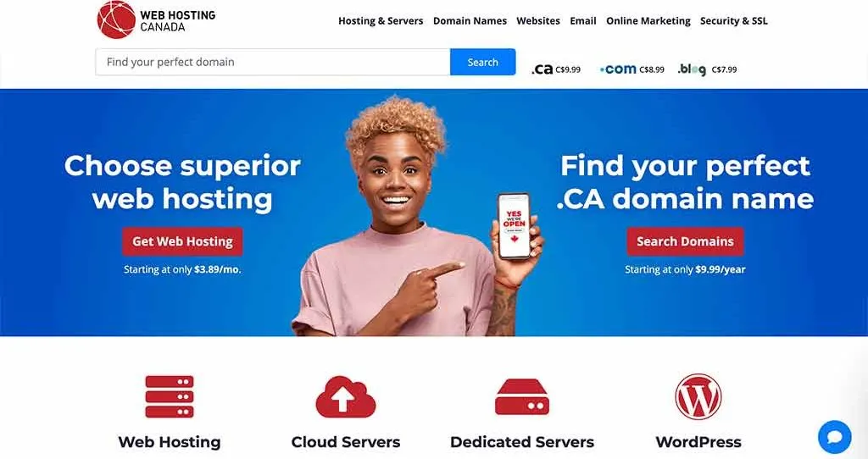This screenshot has height=459, width=868.
Task: Open Hosting & Servers menu
Action: pyautogui.click(x=381, y=21)
